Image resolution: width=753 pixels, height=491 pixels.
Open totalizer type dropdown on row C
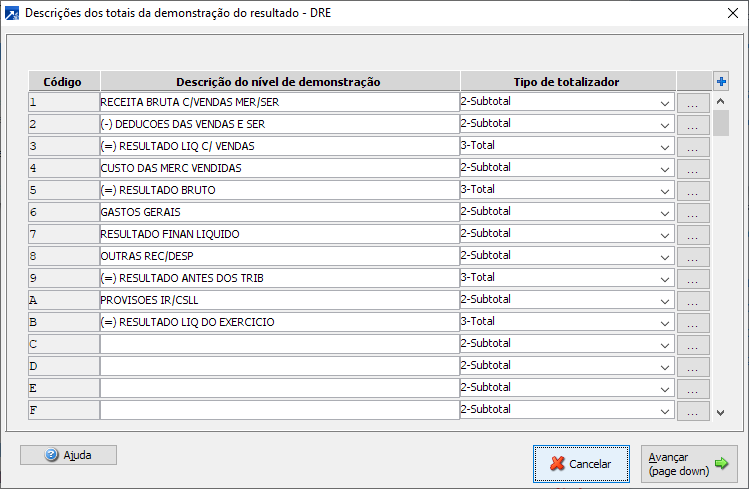(x=665, y=344)
